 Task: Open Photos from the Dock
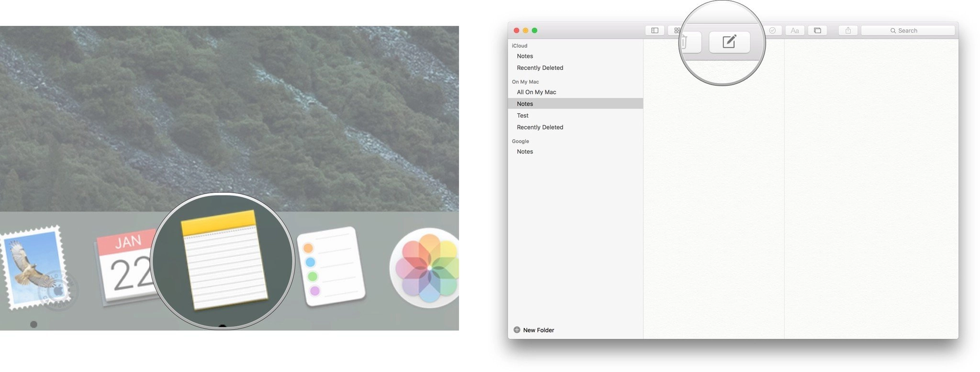tap(425, 268)
